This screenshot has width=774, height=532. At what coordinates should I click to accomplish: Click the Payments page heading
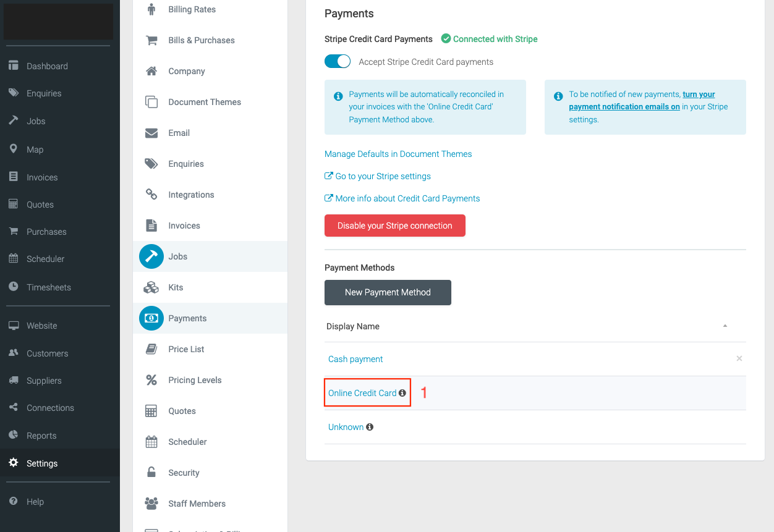[x=349, y=14]
